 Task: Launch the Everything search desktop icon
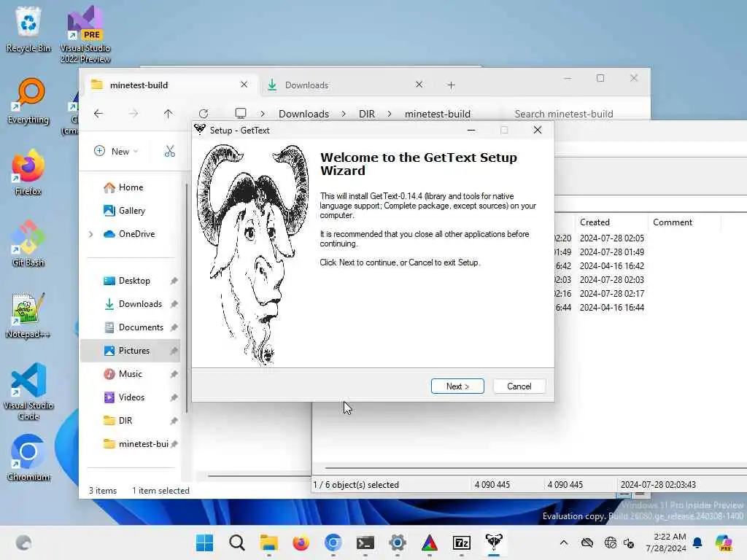[x=28, y=101]
